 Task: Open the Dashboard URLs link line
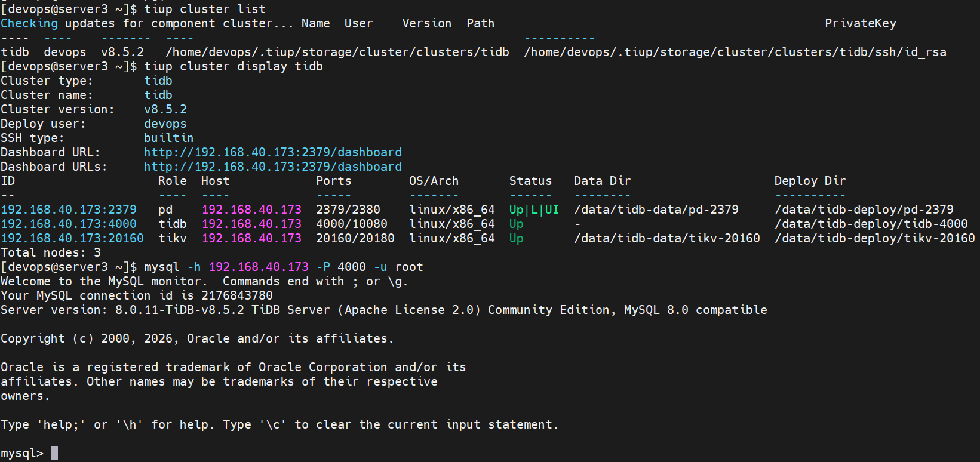click(x=273, y=167)
